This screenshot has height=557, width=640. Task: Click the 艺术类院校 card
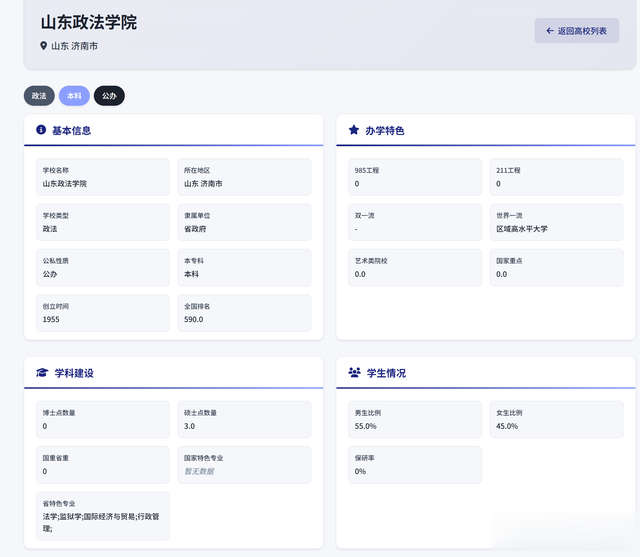click(415, 268)
